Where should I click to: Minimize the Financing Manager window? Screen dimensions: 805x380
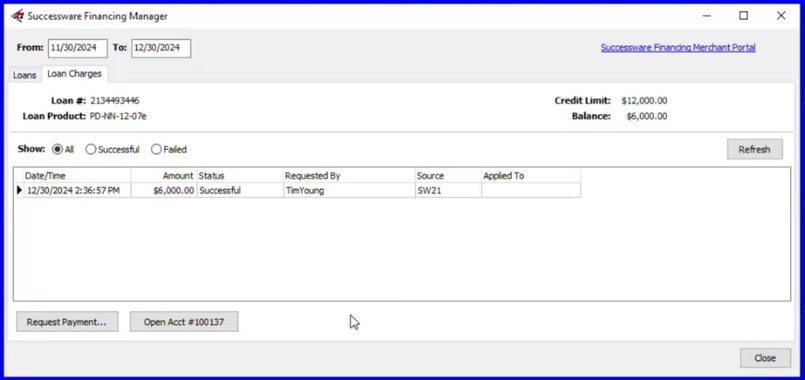(x=707, y=16)
